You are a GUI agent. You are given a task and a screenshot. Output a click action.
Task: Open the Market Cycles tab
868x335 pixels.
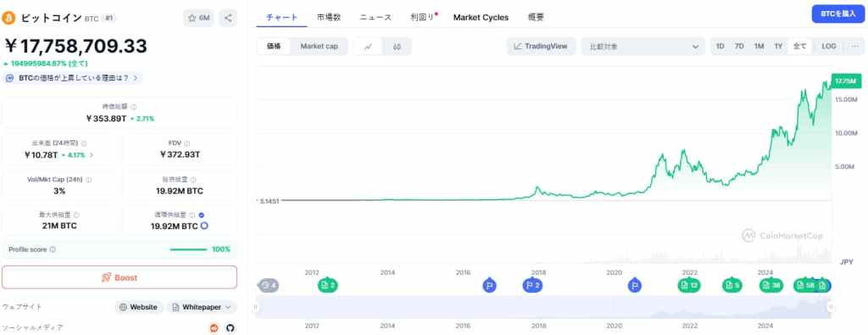(481, 17)
